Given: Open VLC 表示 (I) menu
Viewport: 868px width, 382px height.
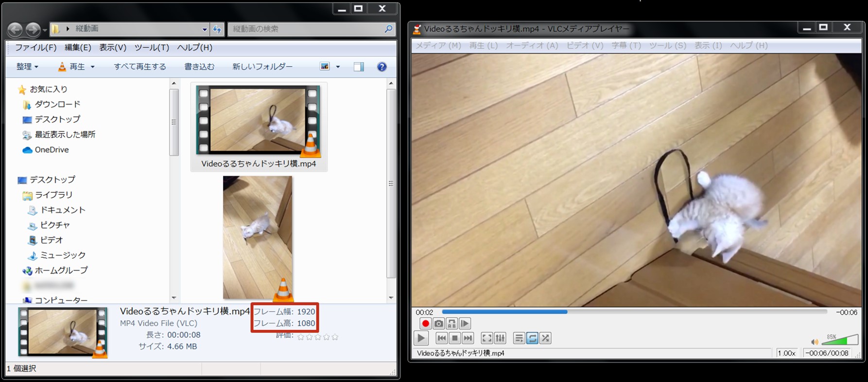Looking at the screenshot, I should (708, 45).
